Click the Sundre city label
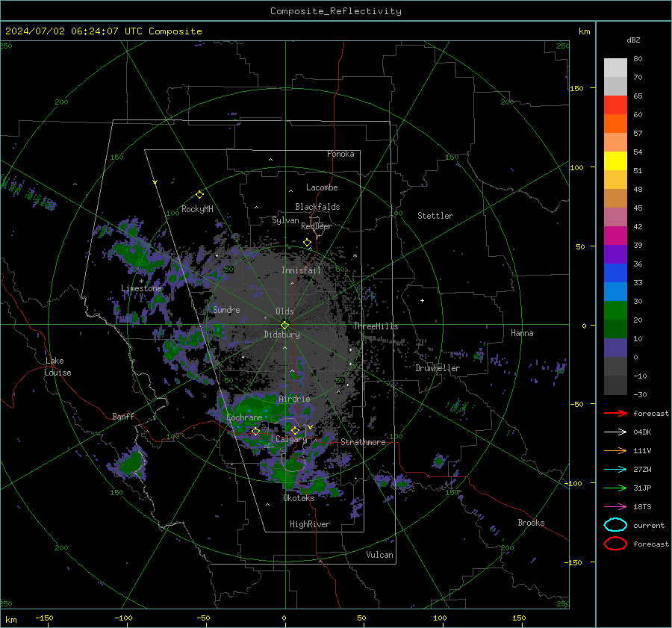The image size is (672, 628). click(x=226, y=309)
